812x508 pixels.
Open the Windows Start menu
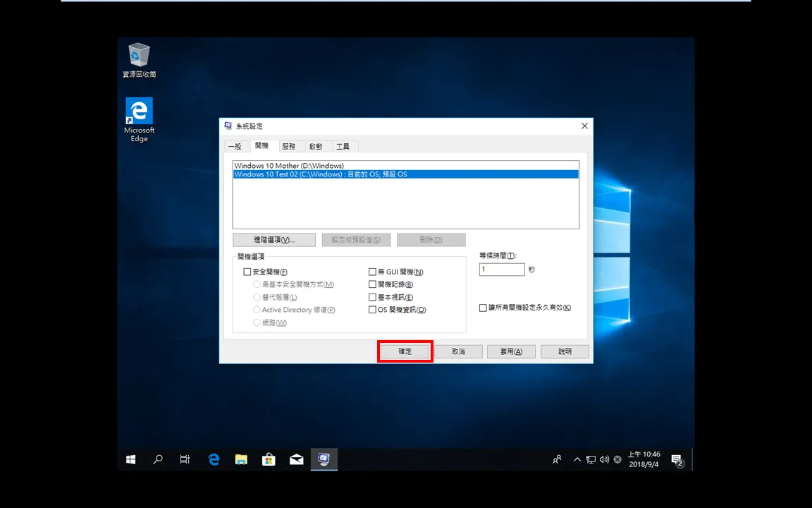(131, 459)
